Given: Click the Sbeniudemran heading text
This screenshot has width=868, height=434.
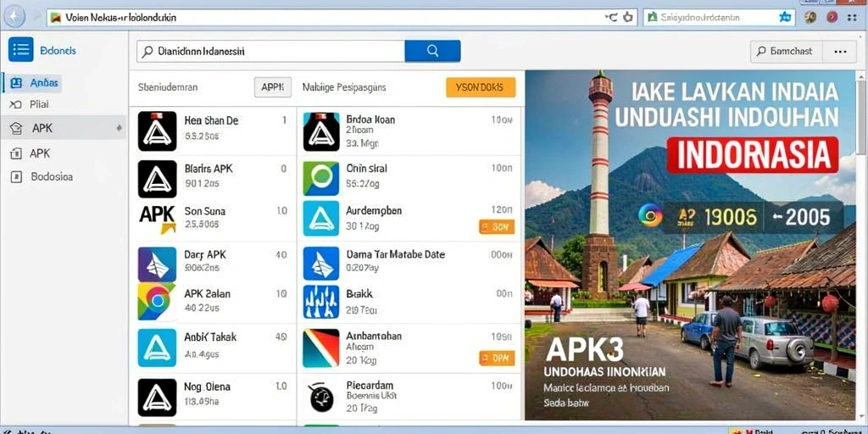Looking at the screenshot, I should pyautogui.click(x=168, y=87).
